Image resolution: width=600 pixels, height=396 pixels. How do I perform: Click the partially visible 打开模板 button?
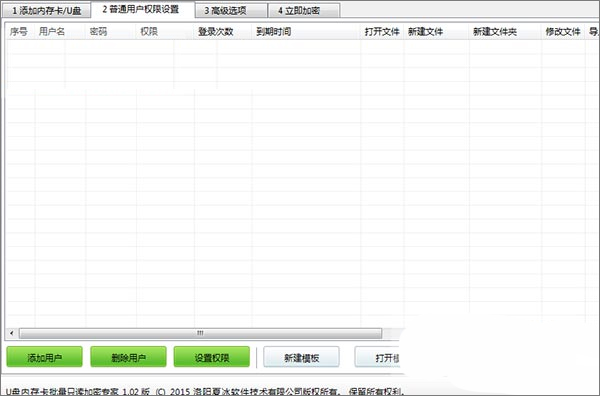(x=377, y=357)
